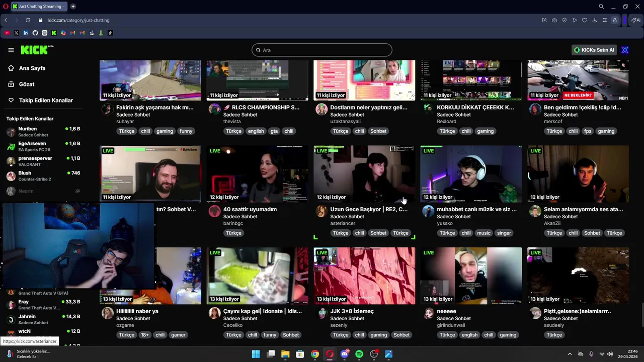Open the barinbgc channel avatar
Image resolution: width=644 pixels, height=362 pixels.
coord(215,211)
